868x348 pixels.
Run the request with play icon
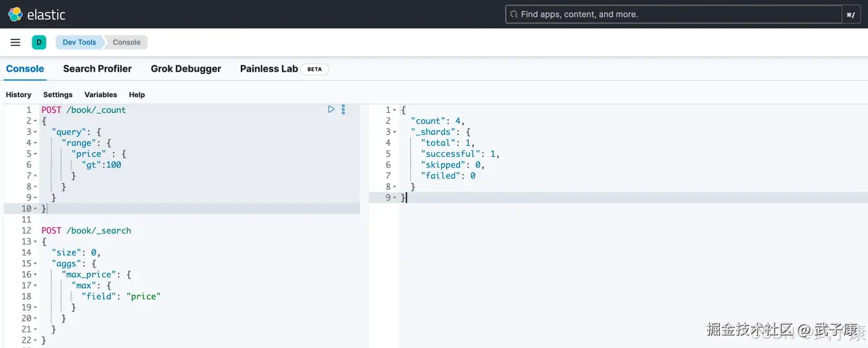[x=331, y=109]
